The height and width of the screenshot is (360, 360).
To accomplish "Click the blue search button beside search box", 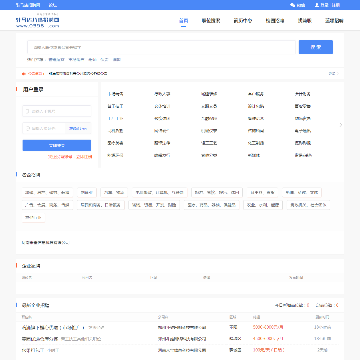I will [x=316, y=47].
